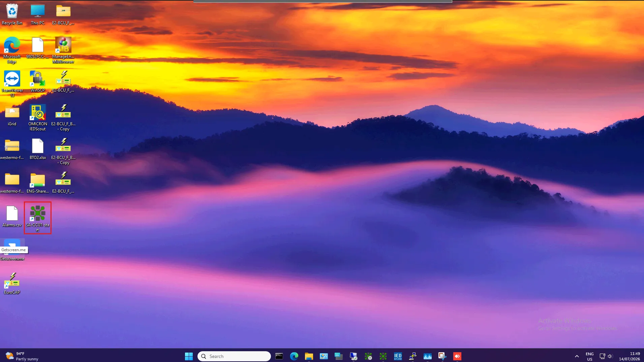
Task: Select the SA-CCU1-start shortcut
Action: click(x=38, y=218)
